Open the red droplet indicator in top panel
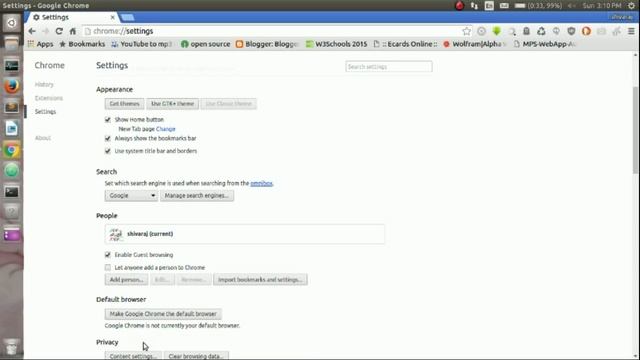Screen dimensions: 640x360 click(x=459, y=5)
